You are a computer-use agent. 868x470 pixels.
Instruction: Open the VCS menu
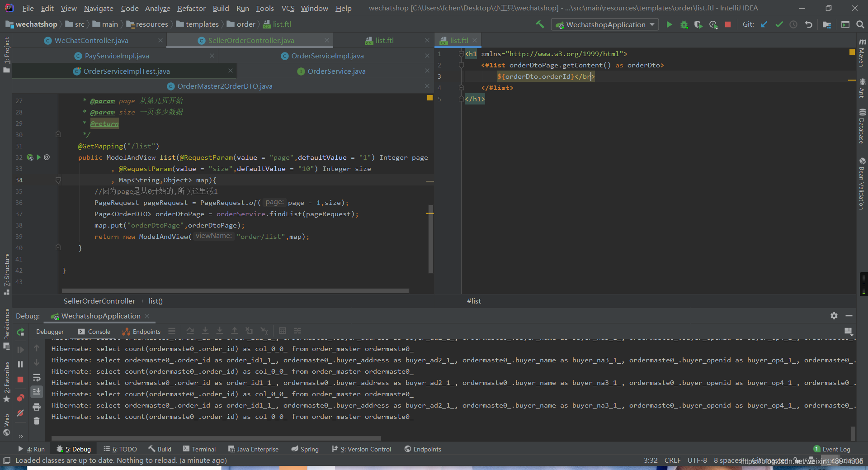[x=288, y=8]
